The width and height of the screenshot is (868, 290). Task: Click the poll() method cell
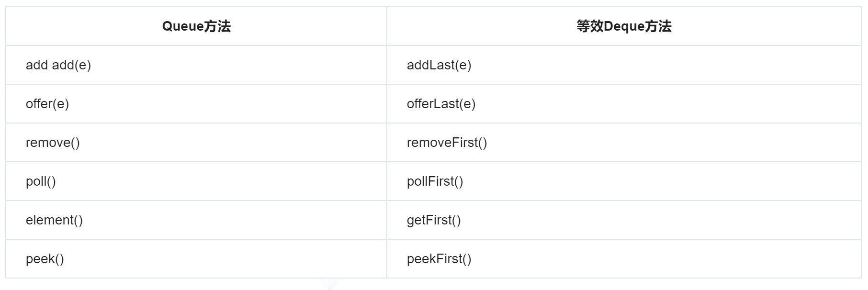point(196,181)
